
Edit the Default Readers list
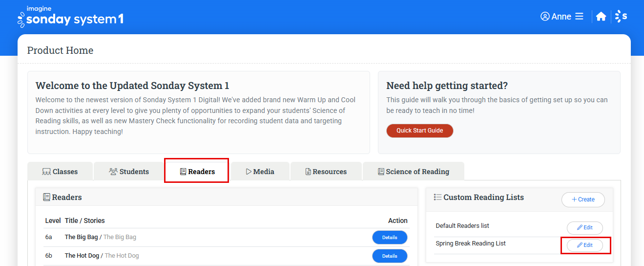584,228
